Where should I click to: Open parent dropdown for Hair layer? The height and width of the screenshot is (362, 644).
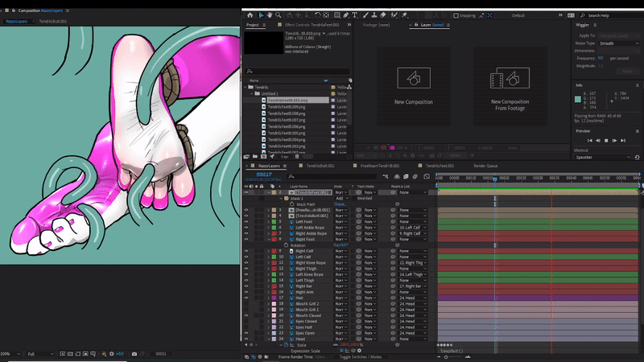click(413, 298)
